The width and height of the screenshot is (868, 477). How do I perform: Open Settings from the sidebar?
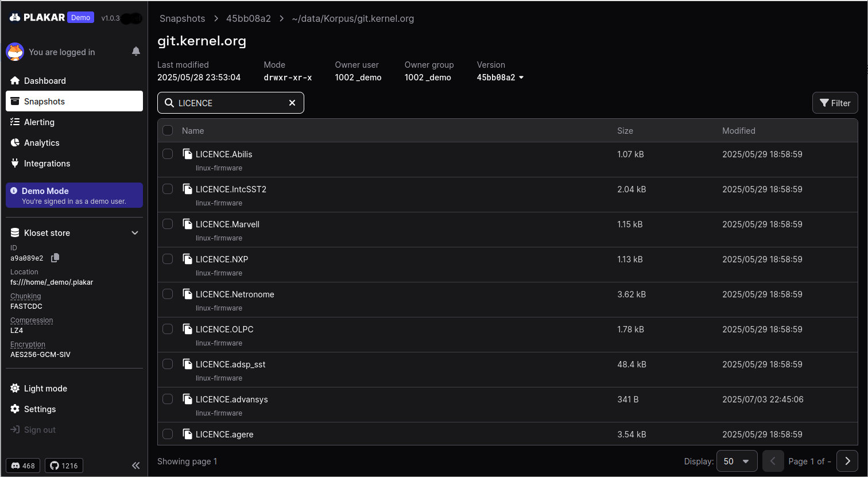click(x=40, y=409)
